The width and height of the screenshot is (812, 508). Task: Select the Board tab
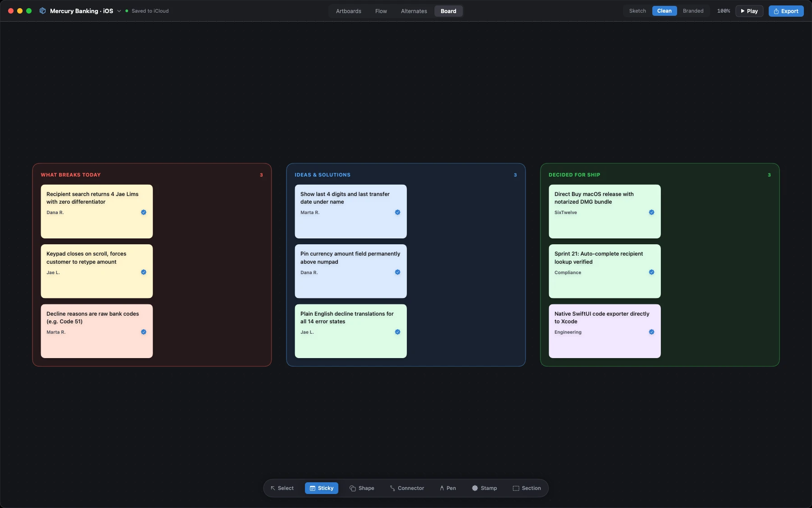448,11
